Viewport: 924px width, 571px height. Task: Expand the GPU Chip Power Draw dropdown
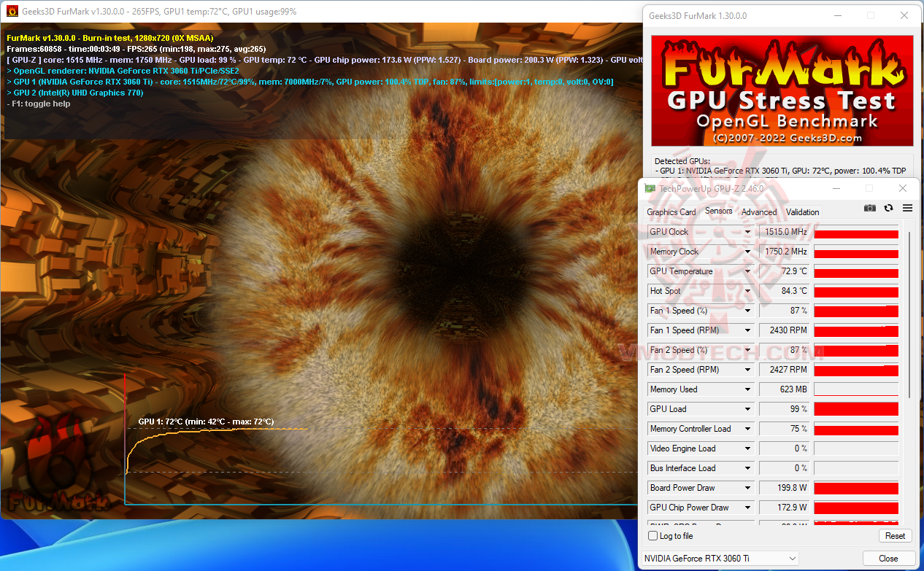click(x=747, y=508)
